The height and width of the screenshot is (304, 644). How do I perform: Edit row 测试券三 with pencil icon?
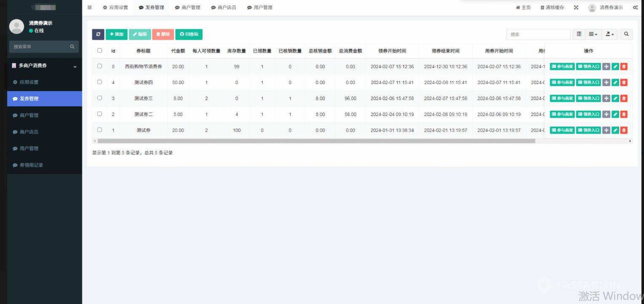615,98
